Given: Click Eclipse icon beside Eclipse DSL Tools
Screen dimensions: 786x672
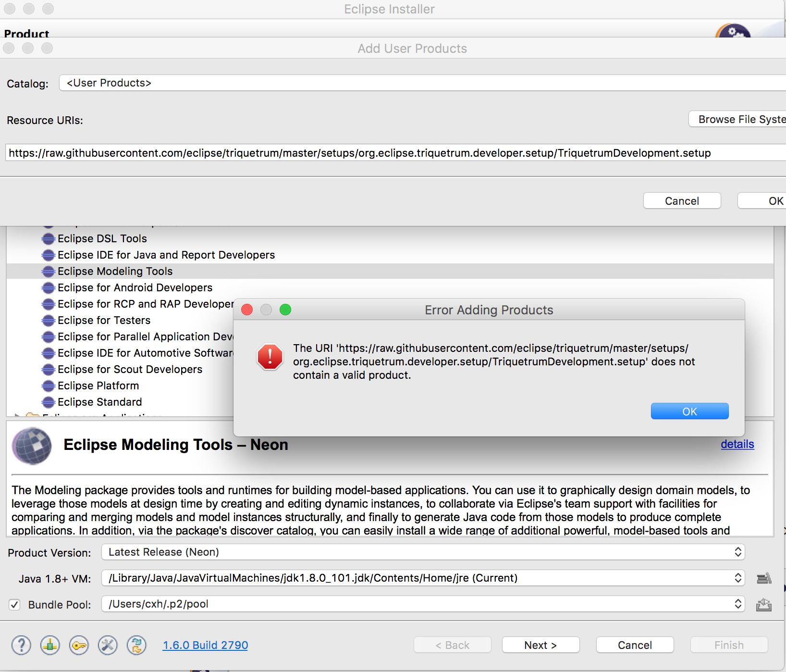Looking at the screenshot, I should 48,239.
